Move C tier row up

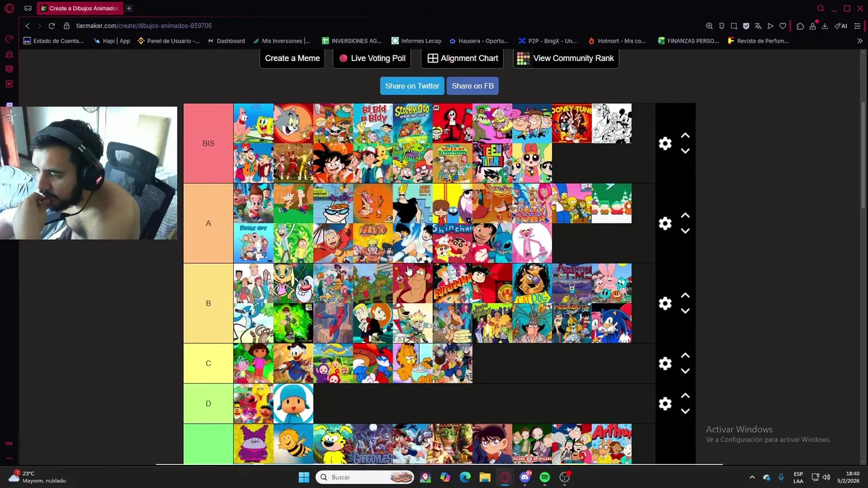(x=685, y=356)
